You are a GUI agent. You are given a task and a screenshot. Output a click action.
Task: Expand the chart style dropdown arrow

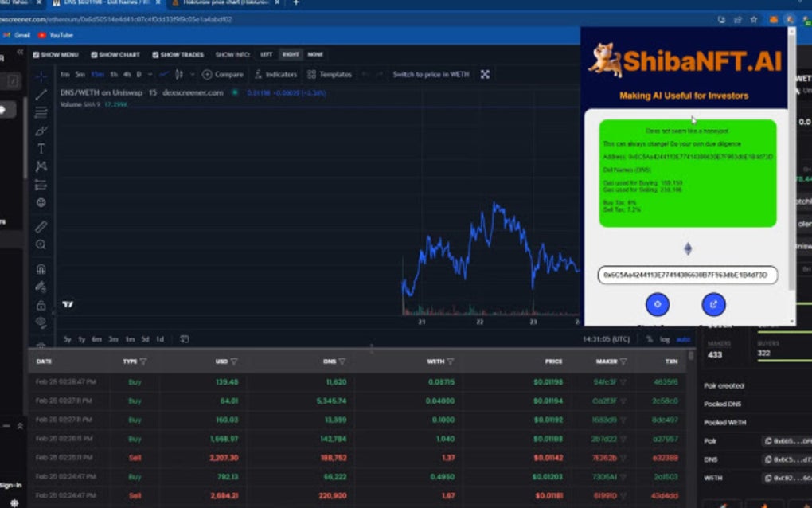192,75
